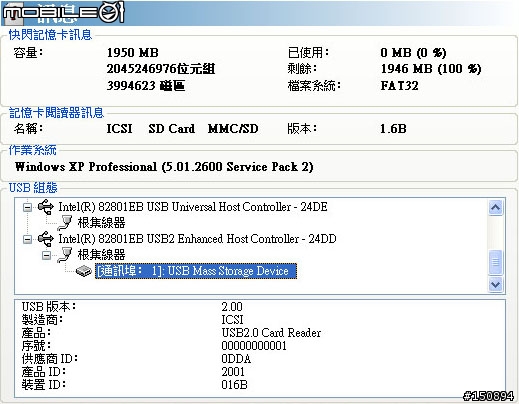The height and width of the screenshot is (404, 519).
Task: Click the USB tree scroll down arrow
Action: 495,285
